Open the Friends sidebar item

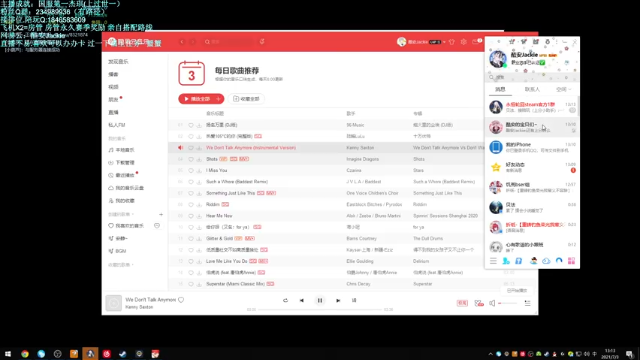click(113, 100)
